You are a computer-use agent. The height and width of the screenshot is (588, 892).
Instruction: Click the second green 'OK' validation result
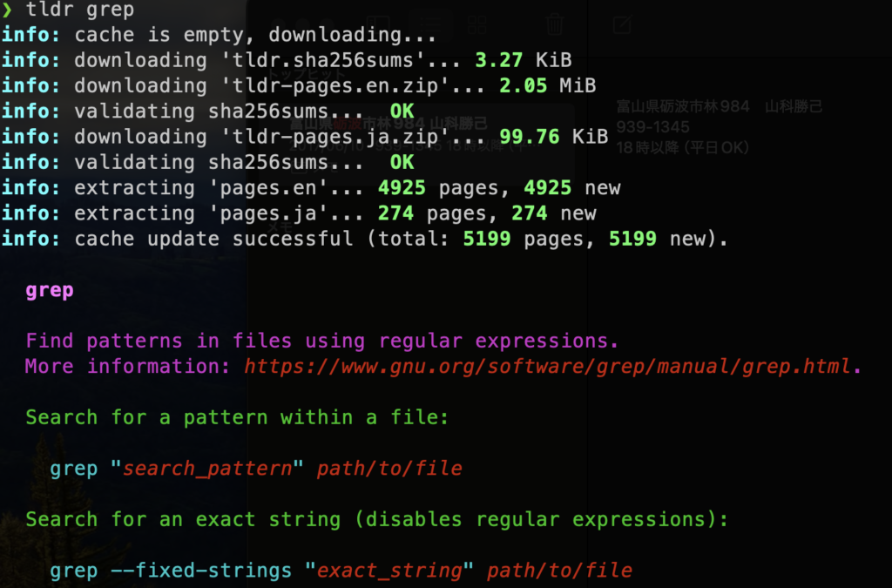coord(402,163)
